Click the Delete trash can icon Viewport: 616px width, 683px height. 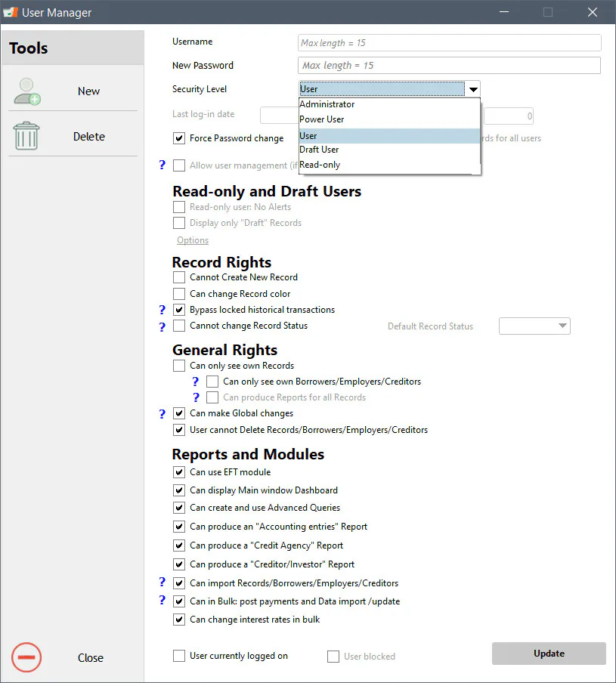pyautogui.click(x=26, y=136)
